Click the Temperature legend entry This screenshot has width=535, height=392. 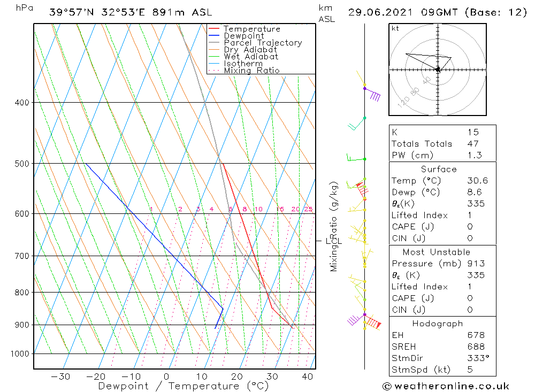[x=252, y=29]
